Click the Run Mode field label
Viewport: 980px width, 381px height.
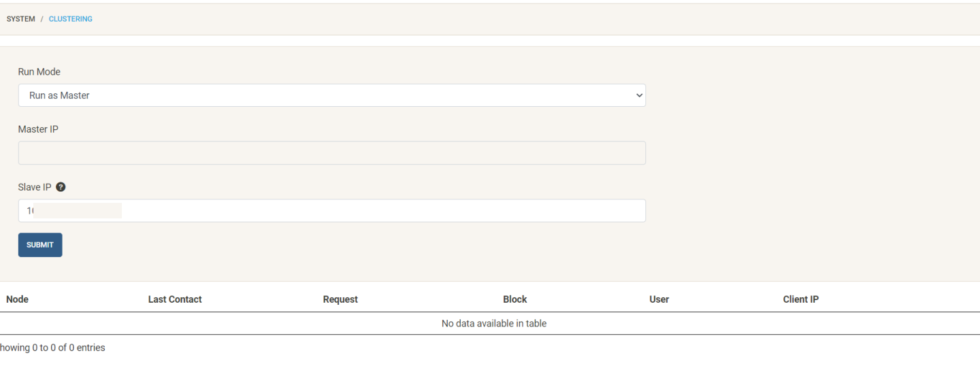pos(39,71)
